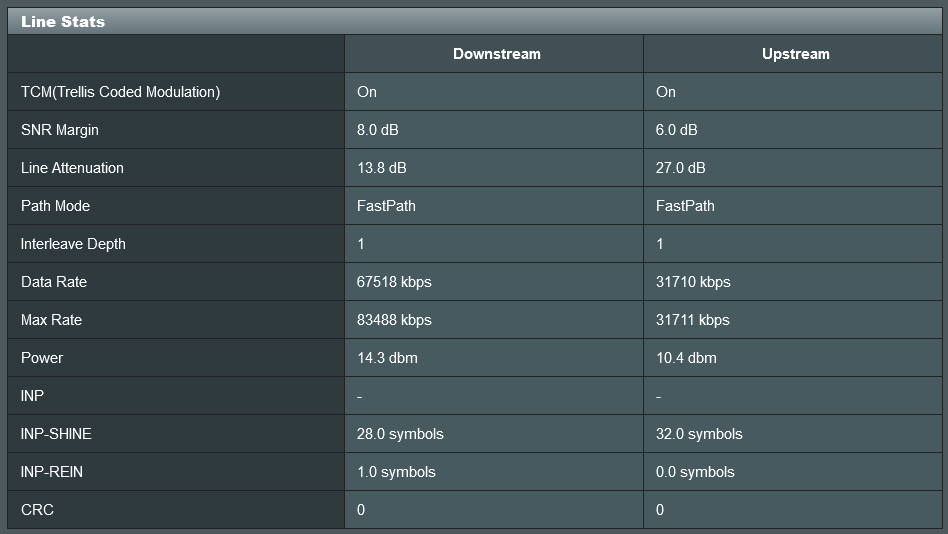Click the 83488 kbps Max Rate value
The image size is (948, 534).
394,320
